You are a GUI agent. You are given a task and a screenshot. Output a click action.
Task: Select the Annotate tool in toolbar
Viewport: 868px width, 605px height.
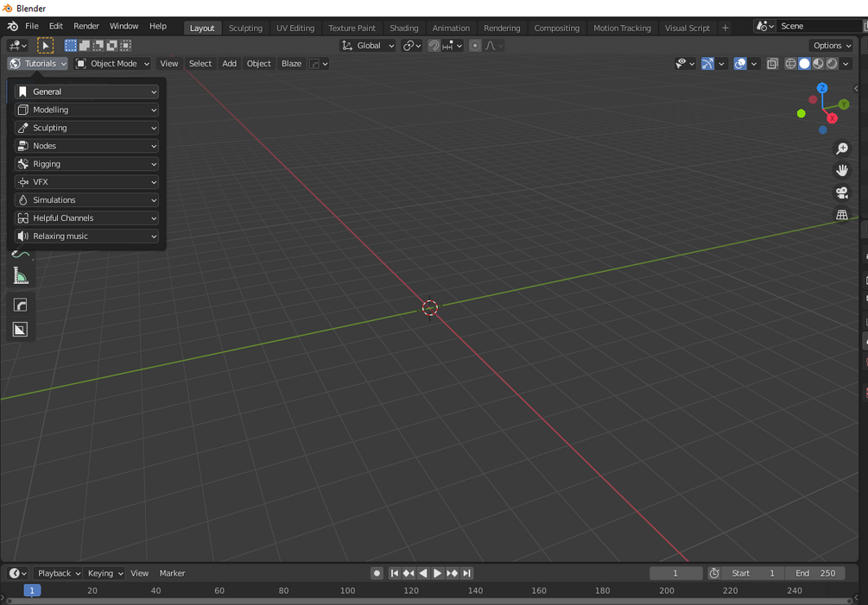pyautogui.click(x=21, y=255)
